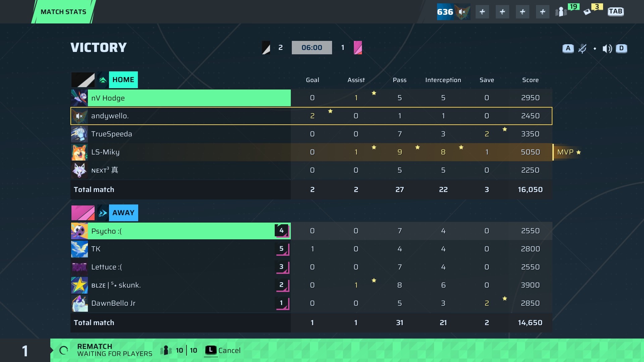Click the away team arrow emblem
Screen dimensions: 644x362
click(103, 213)
